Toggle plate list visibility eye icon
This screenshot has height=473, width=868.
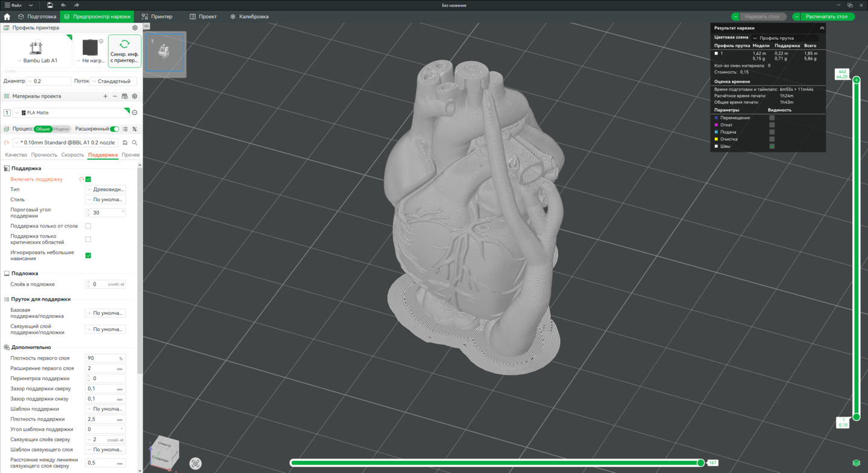point(146,27)
